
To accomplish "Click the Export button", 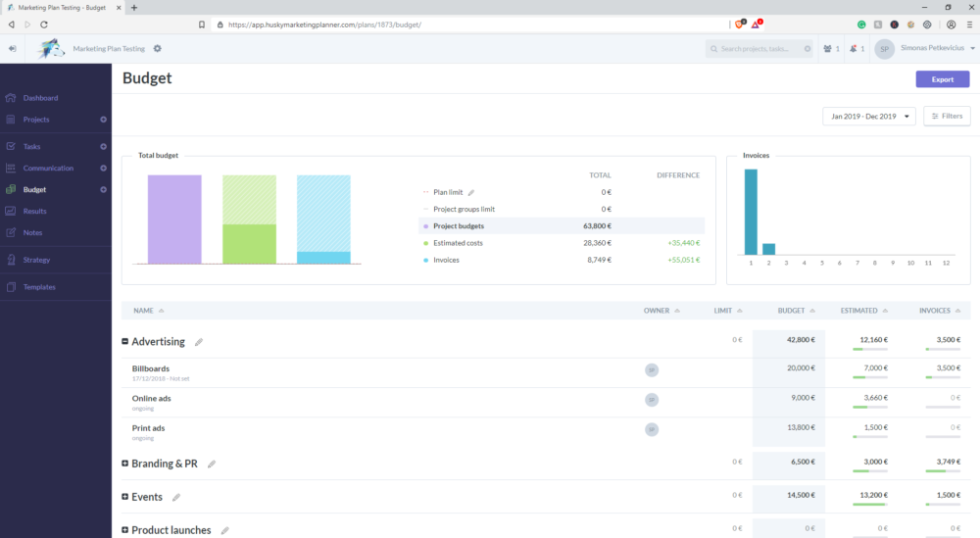I will click(943, 79).
